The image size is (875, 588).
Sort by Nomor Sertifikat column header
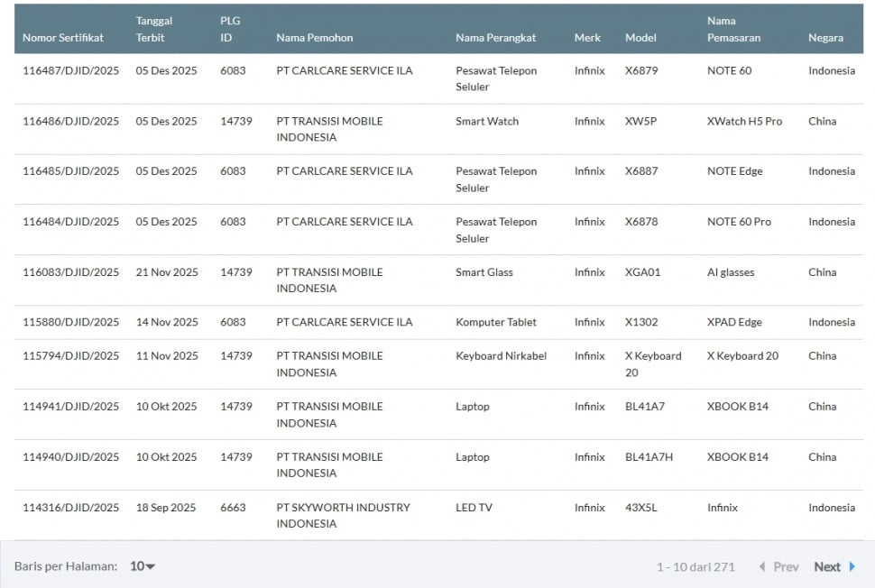tap(63, 38)
